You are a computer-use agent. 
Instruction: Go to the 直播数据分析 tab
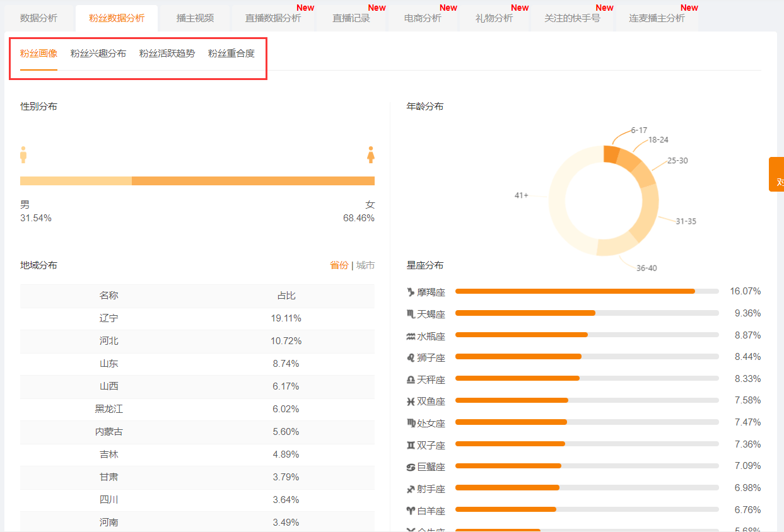(272, 18)
